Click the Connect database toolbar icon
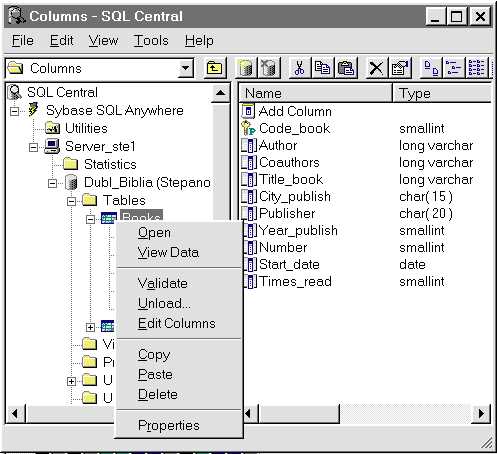The height and width of the screenshot is (454, 497). tap(246, 68)
